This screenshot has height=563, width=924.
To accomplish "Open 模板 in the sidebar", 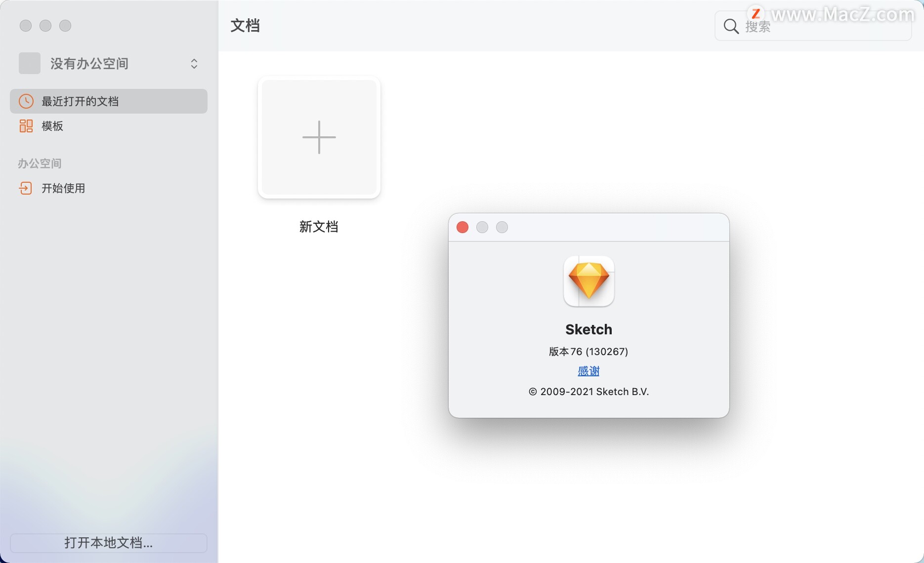I will coord(109,126).
